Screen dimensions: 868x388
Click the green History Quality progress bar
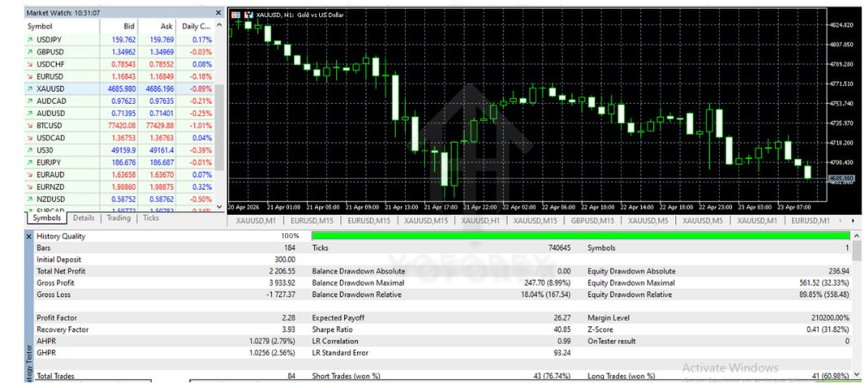coord(580,237)
